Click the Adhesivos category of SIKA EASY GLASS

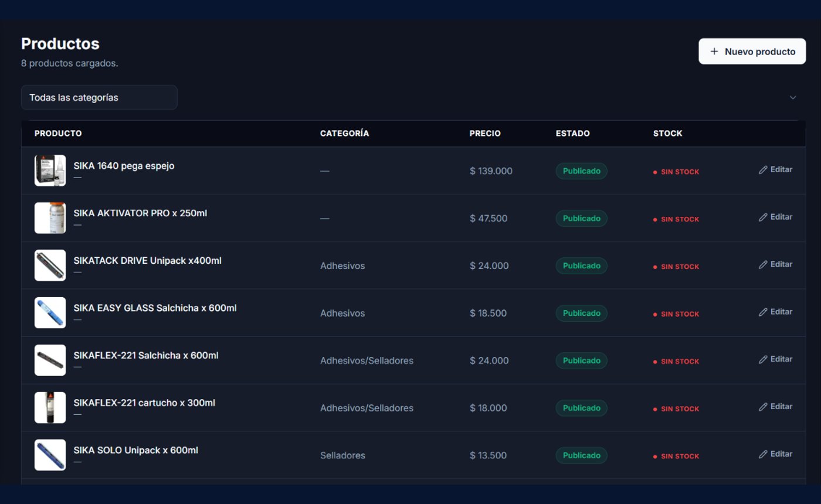click(x=342, y=314)
